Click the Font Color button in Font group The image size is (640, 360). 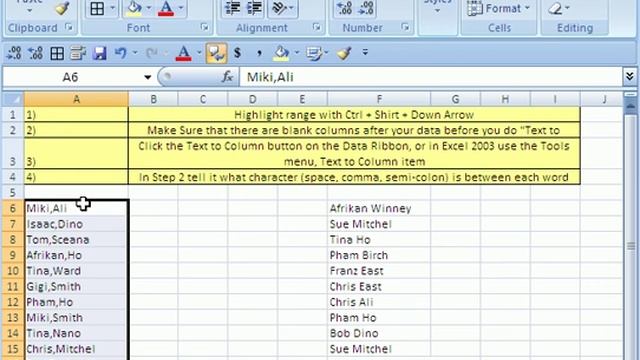point(166,8)
